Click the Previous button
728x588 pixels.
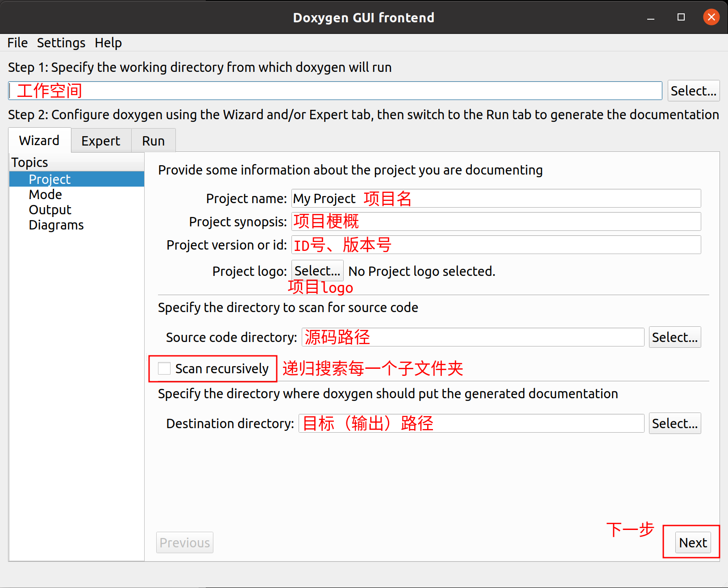point(184,542)
